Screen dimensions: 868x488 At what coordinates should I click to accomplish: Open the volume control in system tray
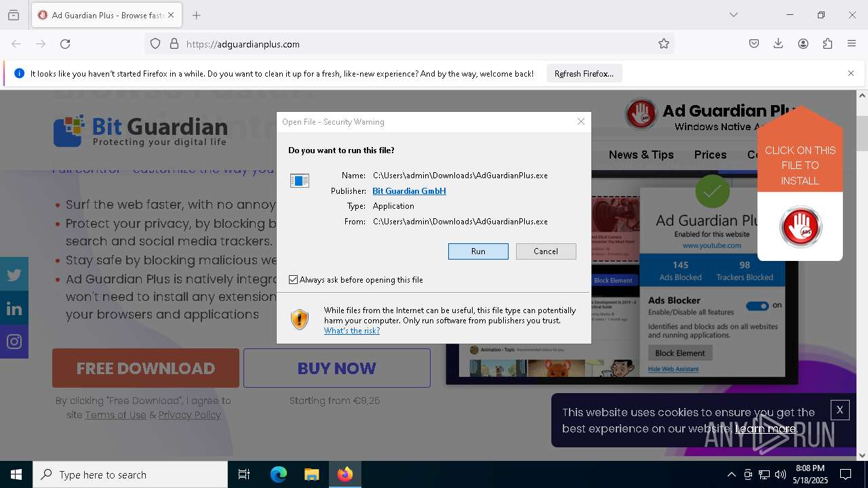tap(781, 474)
